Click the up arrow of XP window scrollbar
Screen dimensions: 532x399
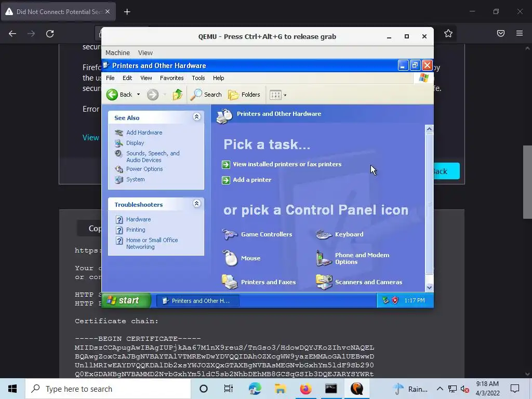pyautogui.click(x=429, y=129)
